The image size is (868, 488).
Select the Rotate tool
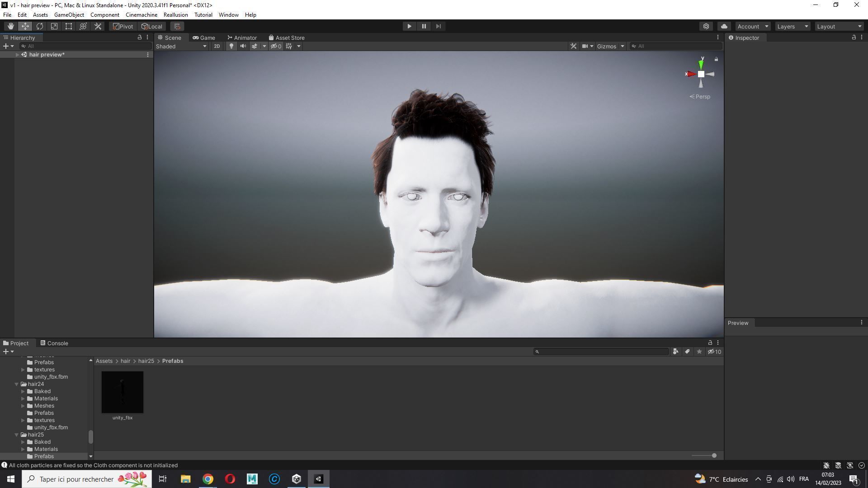[40, 26]
